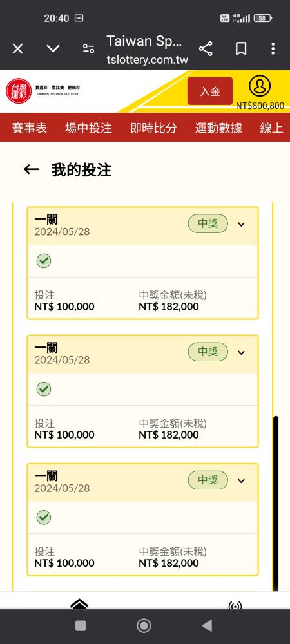
Task: Expand the first 一關 bet card chevron
Action: click(242, 224)
